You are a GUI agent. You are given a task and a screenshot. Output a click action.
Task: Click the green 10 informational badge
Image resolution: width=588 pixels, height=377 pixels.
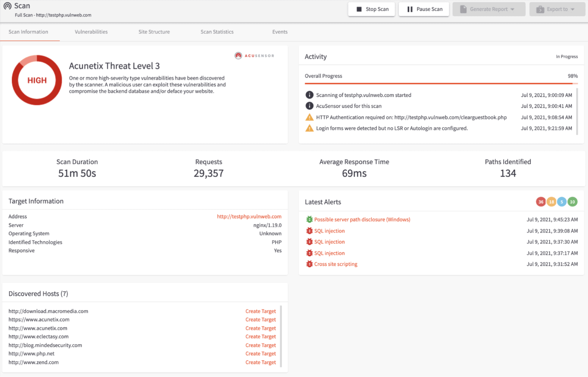coord(572,202)
